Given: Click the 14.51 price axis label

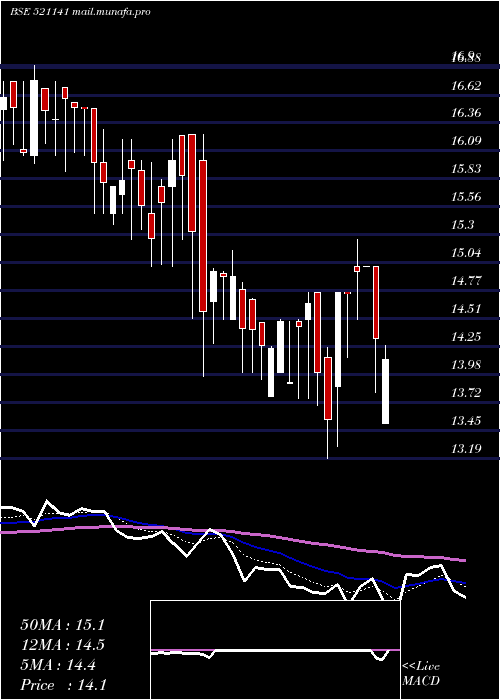Looking at the screenshot, I should (466, 308).
